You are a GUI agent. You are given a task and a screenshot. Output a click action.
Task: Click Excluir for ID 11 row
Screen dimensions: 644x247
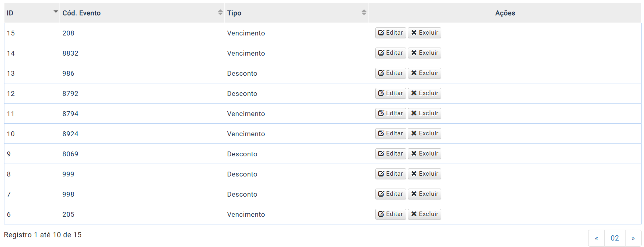424,113
